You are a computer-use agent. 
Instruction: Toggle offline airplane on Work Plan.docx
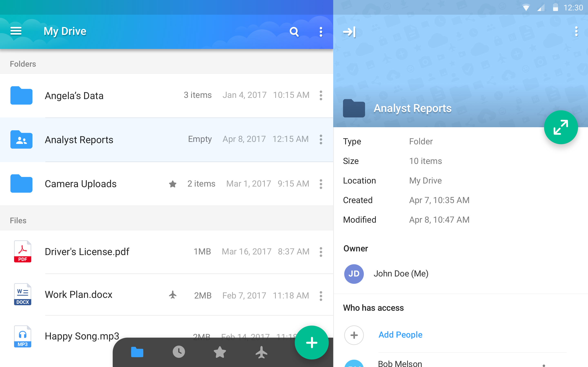pos(173,295)
